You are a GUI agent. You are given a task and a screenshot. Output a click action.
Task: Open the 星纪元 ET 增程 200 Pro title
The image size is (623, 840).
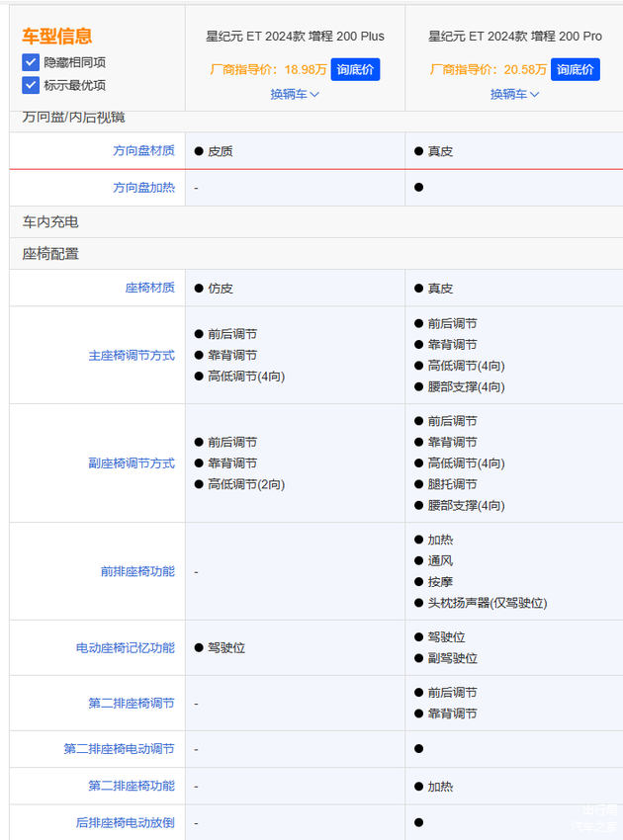tap(514, 37)
